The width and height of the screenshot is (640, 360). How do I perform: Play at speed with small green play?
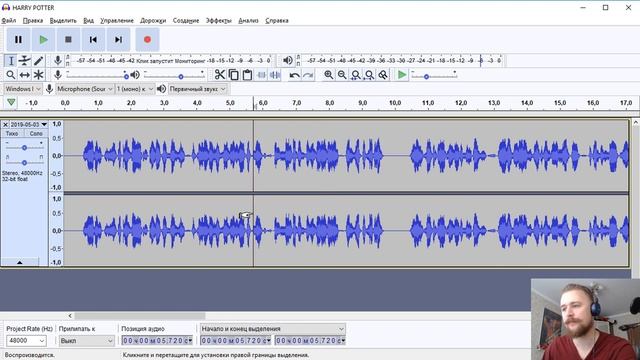(402, 75)
